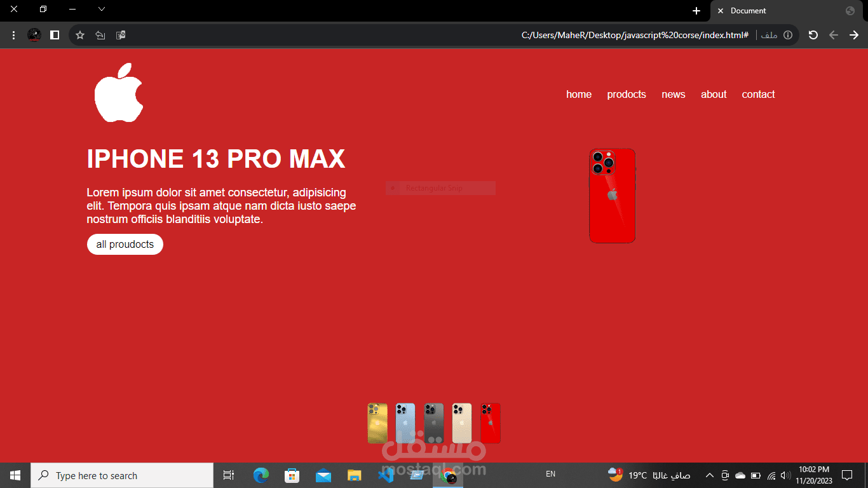Viewport: 868px width, 488px height.
Task: Open File Explorer from taskbar
Action: tap(354, 475)
